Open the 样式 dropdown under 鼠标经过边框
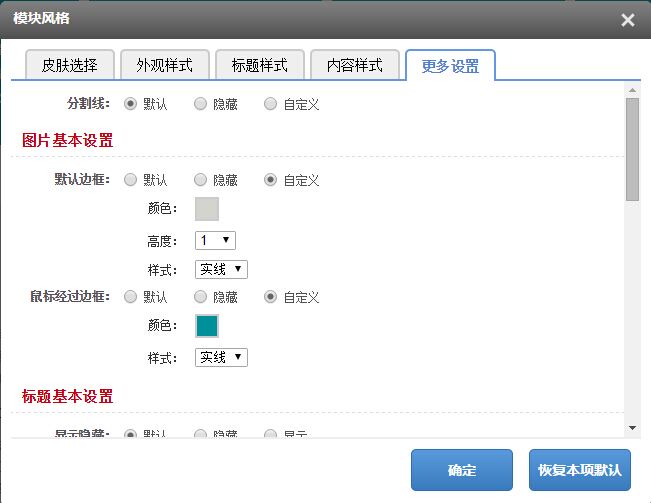This screenshot has width=651, height=503. pos(221,357)
